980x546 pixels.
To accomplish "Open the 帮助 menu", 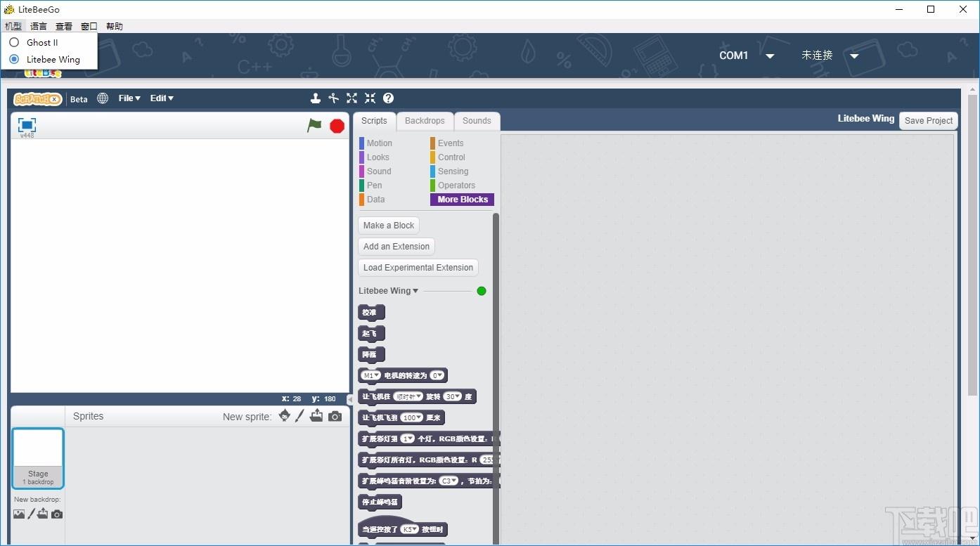I will pyautogui.click(x=115, y=26).
